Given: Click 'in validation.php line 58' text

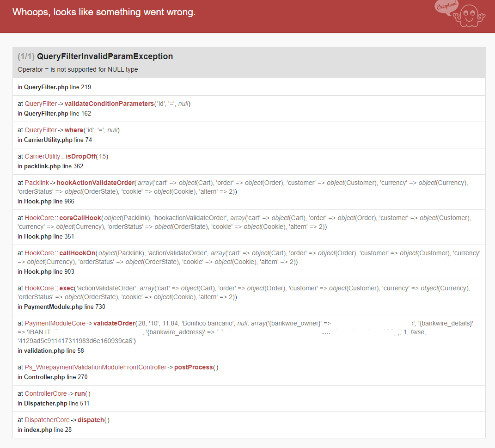Looking at the screenshot, I should pos(51,351).
